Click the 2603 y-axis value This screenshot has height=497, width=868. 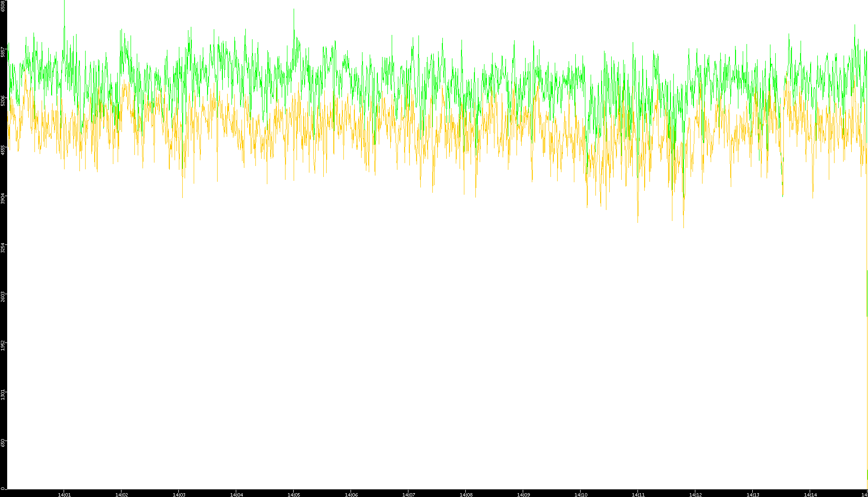click(x=3, y=297)
